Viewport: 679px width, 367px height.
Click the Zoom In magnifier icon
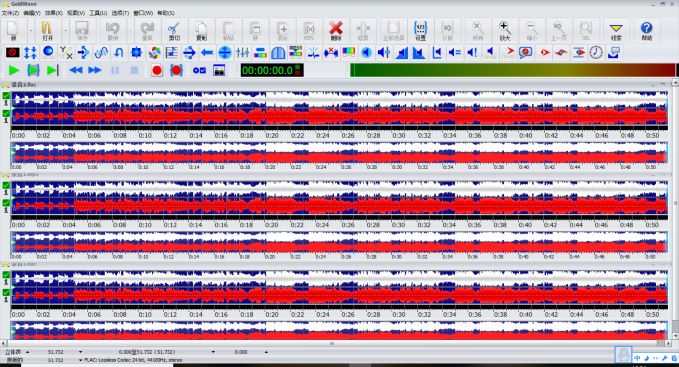pyautogui.click(x=504, y=31)
